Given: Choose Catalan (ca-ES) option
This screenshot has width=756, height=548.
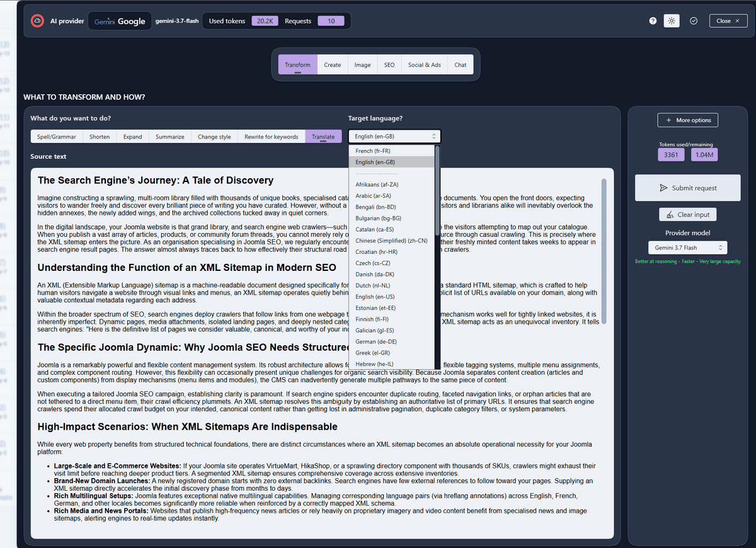Looking at the screenshot, I should (x=391, y=229).
